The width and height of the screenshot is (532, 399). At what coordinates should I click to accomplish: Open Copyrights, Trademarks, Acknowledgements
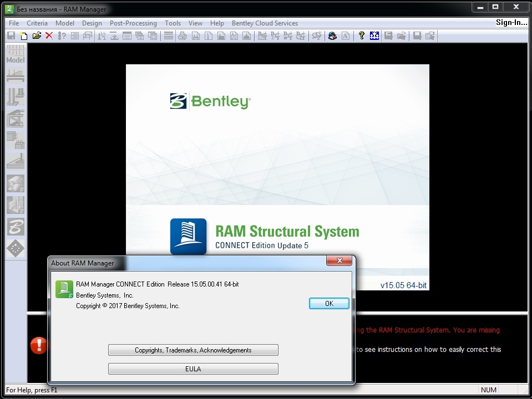click(x=193, y=350)
